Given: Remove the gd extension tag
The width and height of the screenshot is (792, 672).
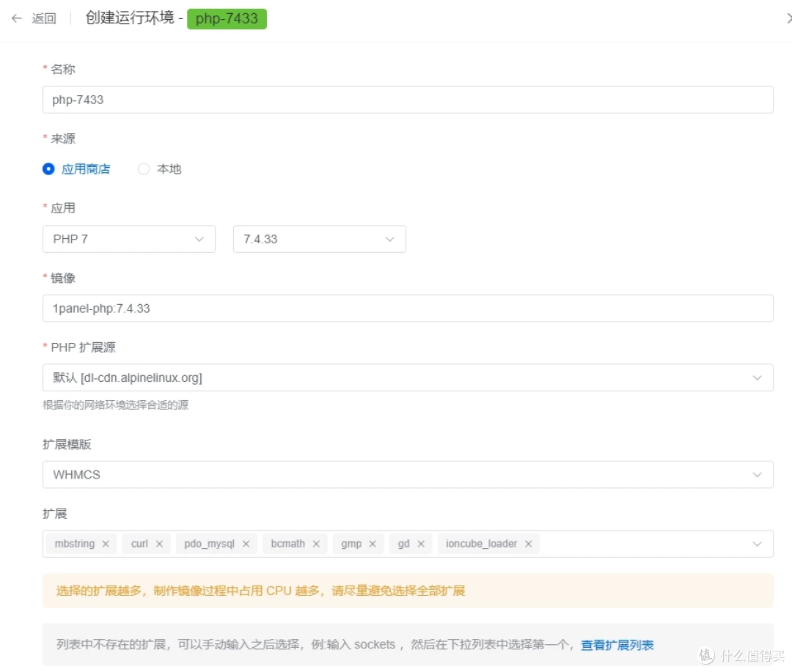Looking at the screenshot, I should [421, 544].
